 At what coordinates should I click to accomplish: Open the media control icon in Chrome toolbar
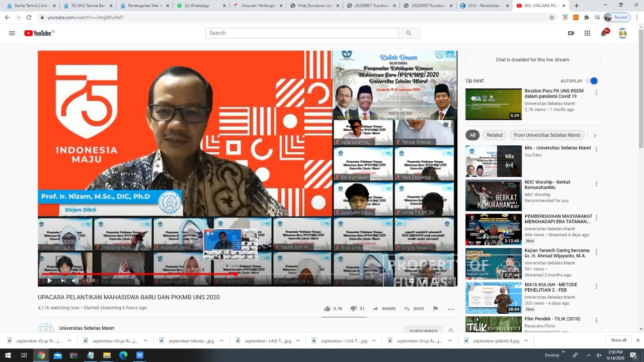pos(596,17)
